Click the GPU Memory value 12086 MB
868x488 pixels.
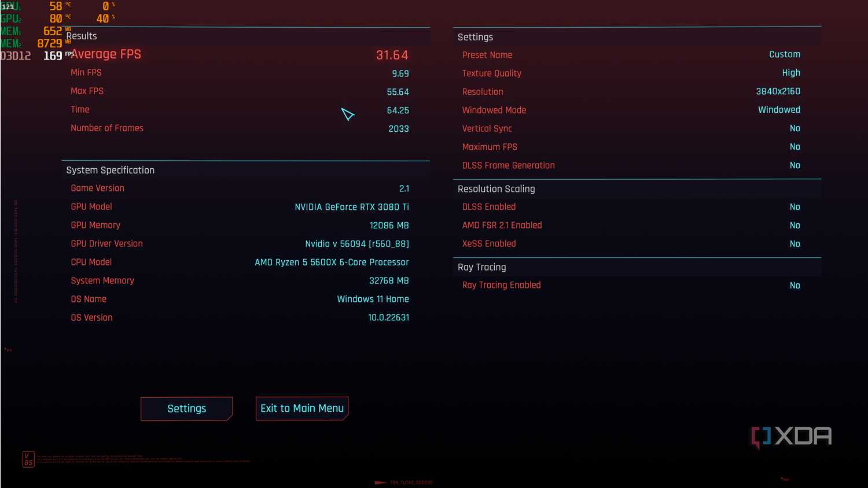tap(389, 225)
